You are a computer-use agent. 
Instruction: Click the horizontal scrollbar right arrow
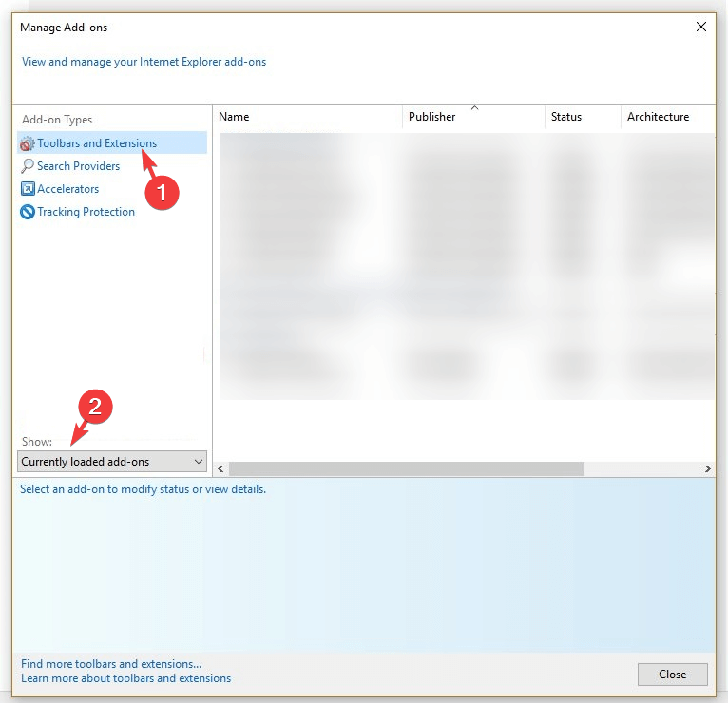pos(707,469)
